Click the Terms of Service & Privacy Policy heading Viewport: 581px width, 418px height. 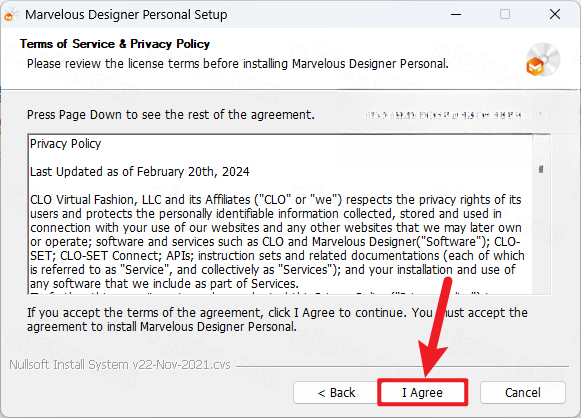[115, 44]
